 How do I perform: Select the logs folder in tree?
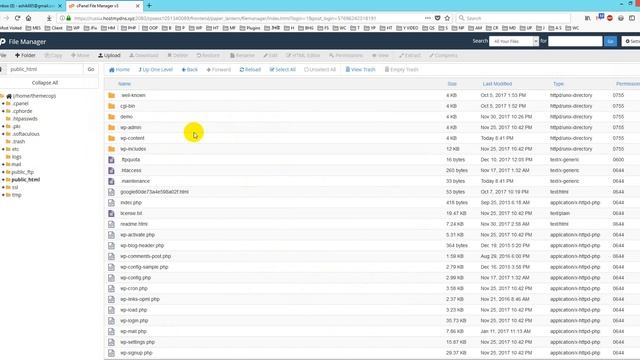tap(16, 157)
